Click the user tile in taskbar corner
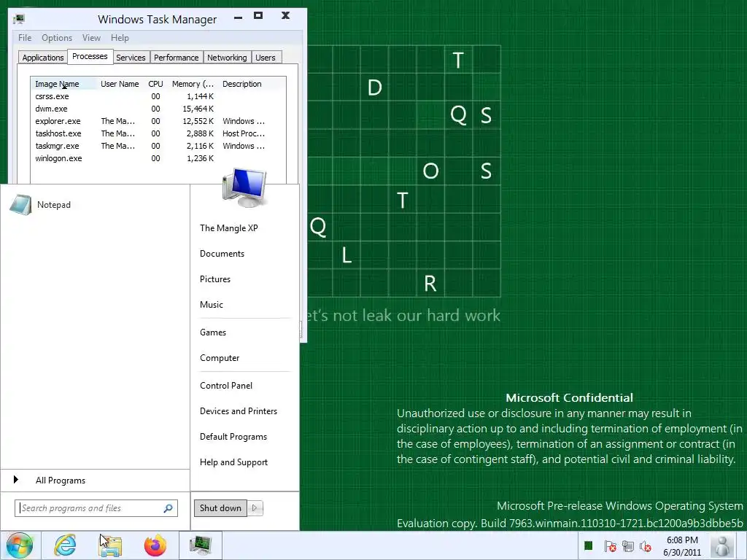This screenshot has height=560, width=747. [723, 545]
